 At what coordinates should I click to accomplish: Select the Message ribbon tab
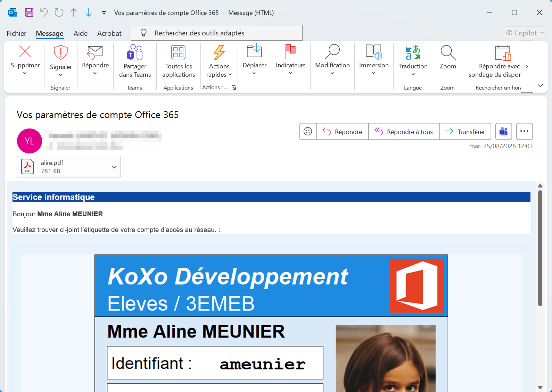click(x=50, y=33)
